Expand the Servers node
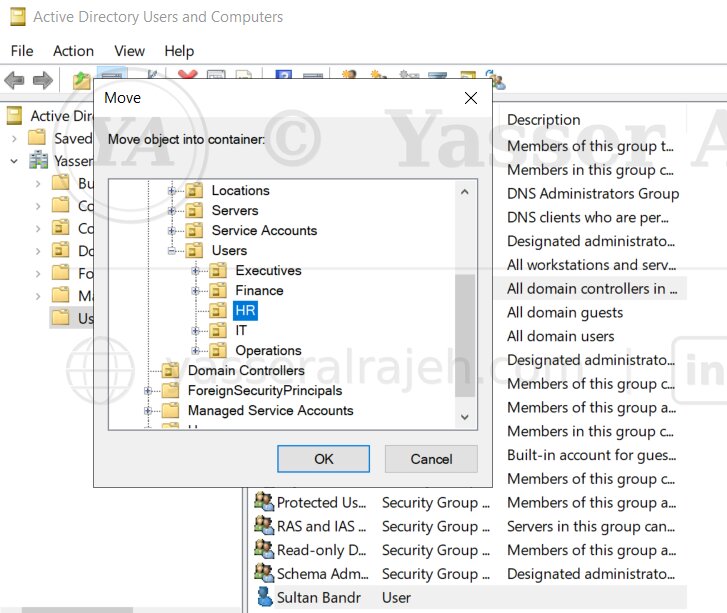The width and height of the screenshot is (727, 613). [172, 211]
